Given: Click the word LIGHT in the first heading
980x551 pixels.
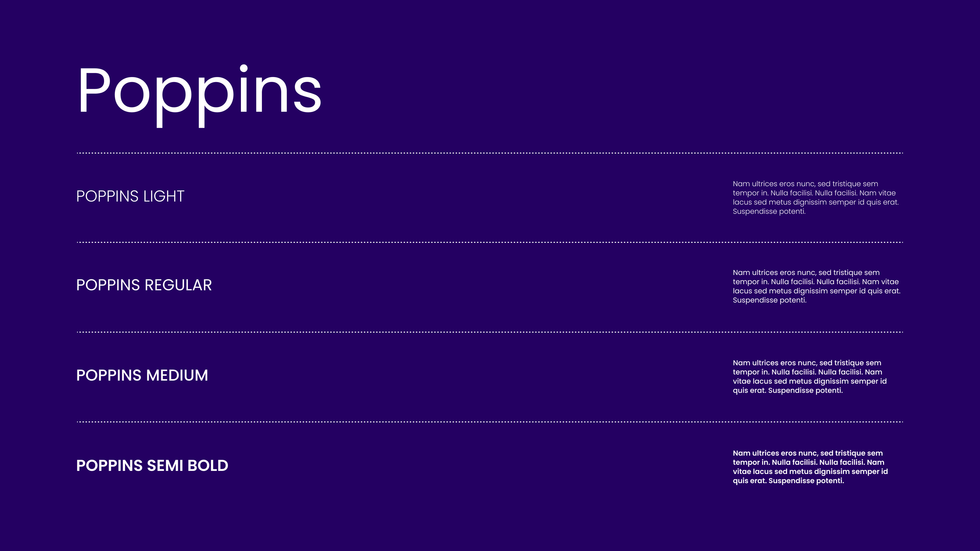Looking at the screenshot, I should click(x=164, y=196).
